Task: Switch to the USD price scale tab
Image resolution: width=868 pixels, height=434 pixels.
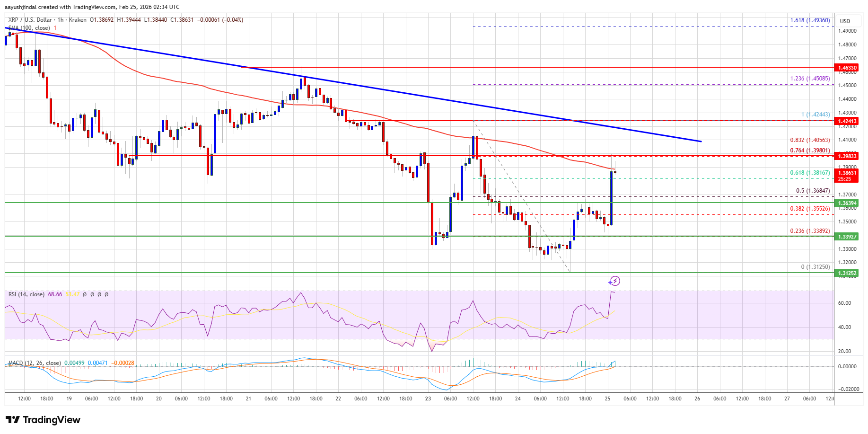Action: (x=845, y=21)
